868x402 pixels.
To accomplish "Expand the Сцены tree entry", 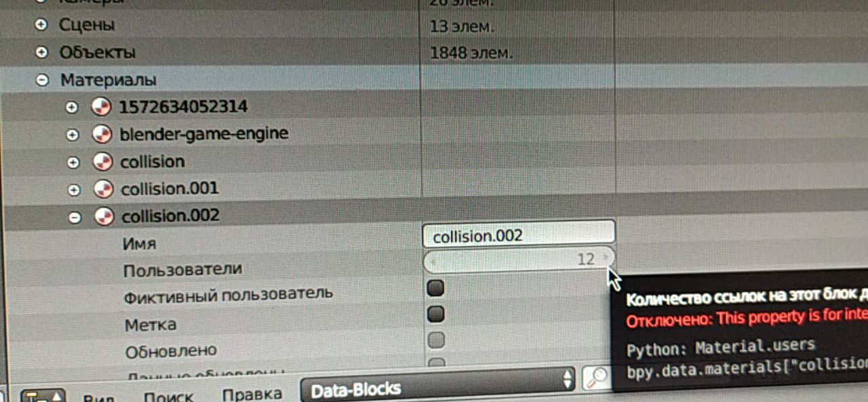I will point(41,24).
